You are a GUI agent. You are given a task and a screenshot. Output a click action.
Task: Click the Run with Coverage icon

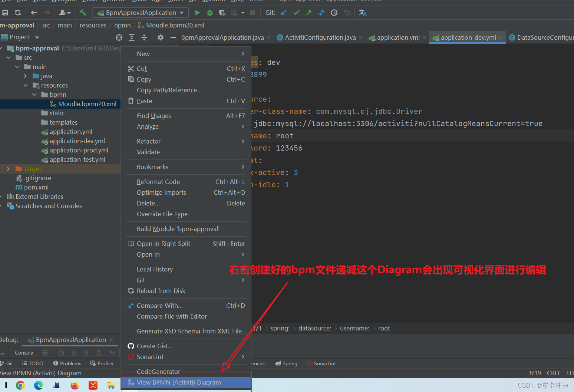tap(222, 13)
